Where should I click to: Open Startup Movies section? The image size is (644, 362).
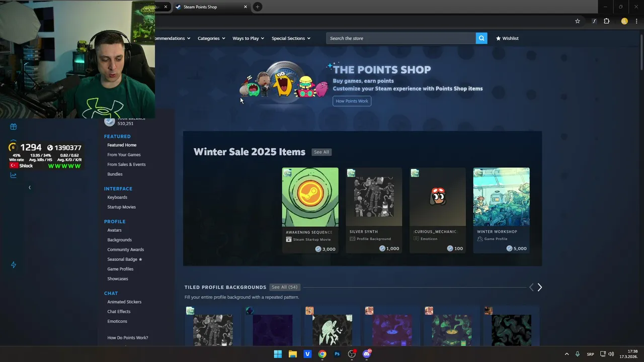(x=121, y=207)
